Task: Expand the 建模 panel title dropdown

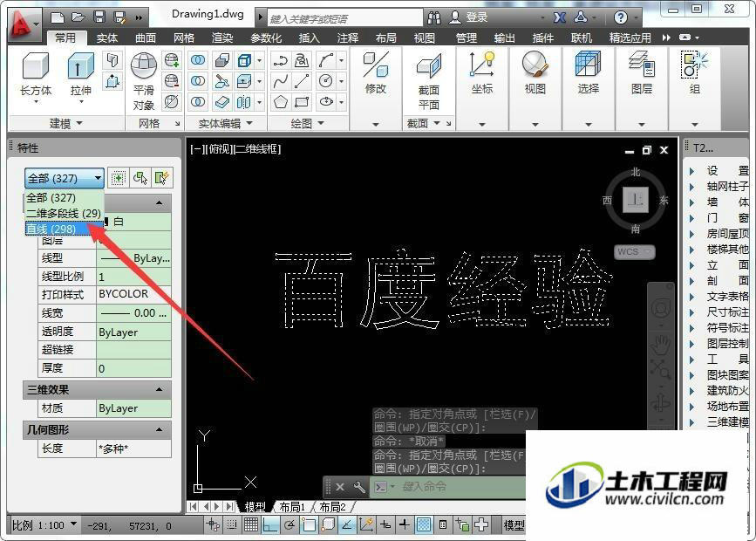Action: coord(66,124)
